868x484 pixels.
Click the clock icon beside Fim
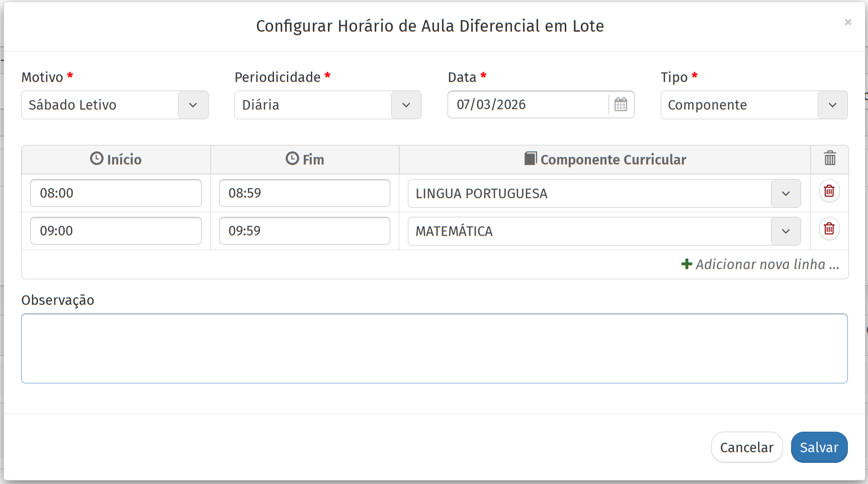point(292,158)
